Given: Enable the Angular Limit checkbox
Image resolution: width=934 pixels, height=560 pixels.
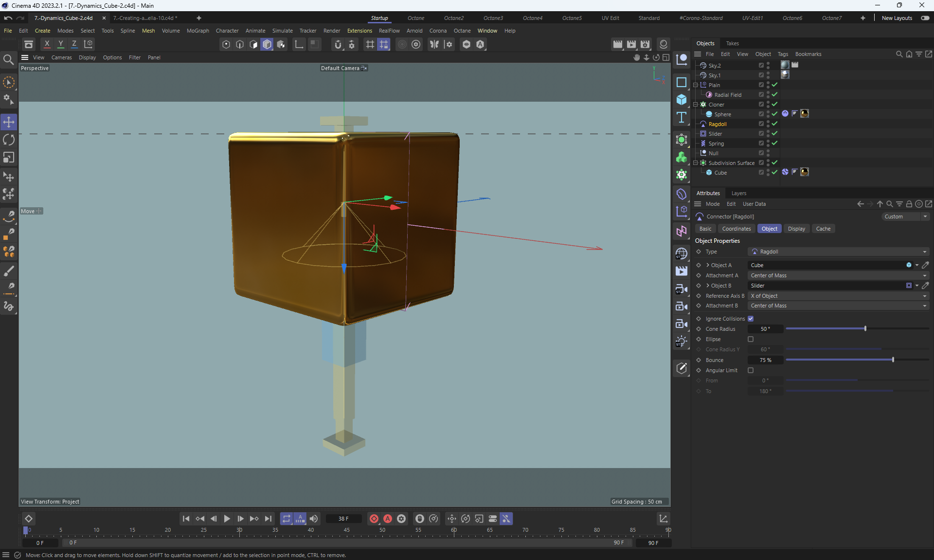Looking at the screenshot, I should coord(751,370).
